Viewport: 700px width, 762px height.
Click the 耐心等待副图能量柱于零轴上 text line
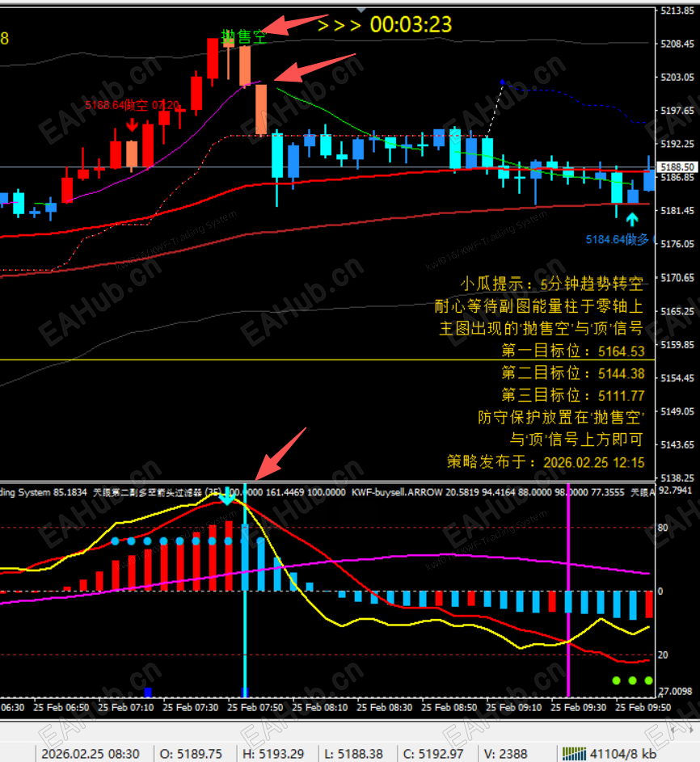click(538, 305)
